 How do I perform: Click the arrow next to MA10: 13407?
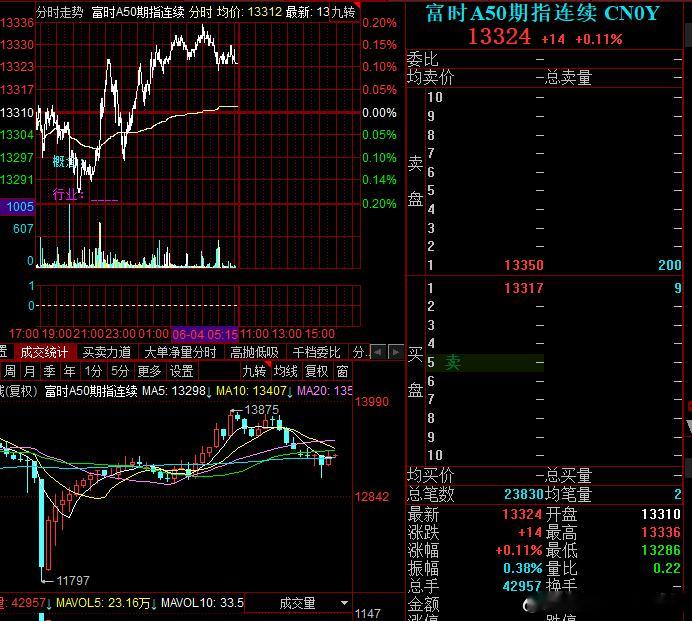coord(290,391)
